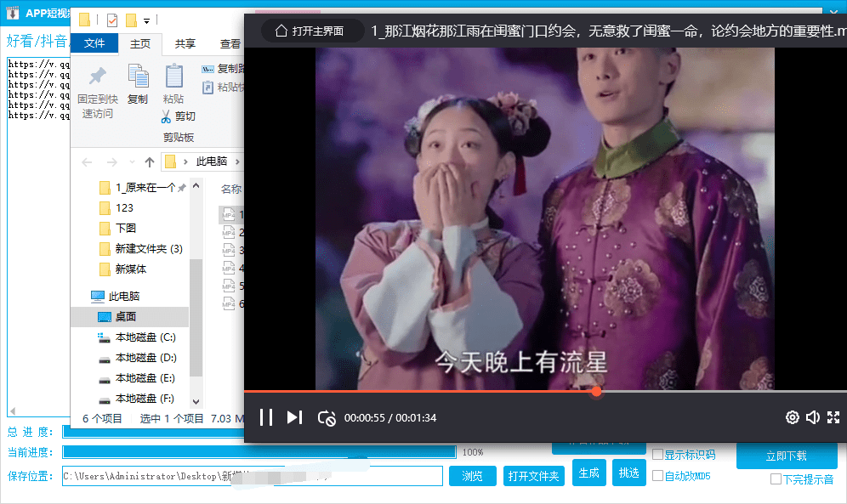Switch to the 共享 ribbon tab
The height and width of the screenshot is (504, 847).
185,43
